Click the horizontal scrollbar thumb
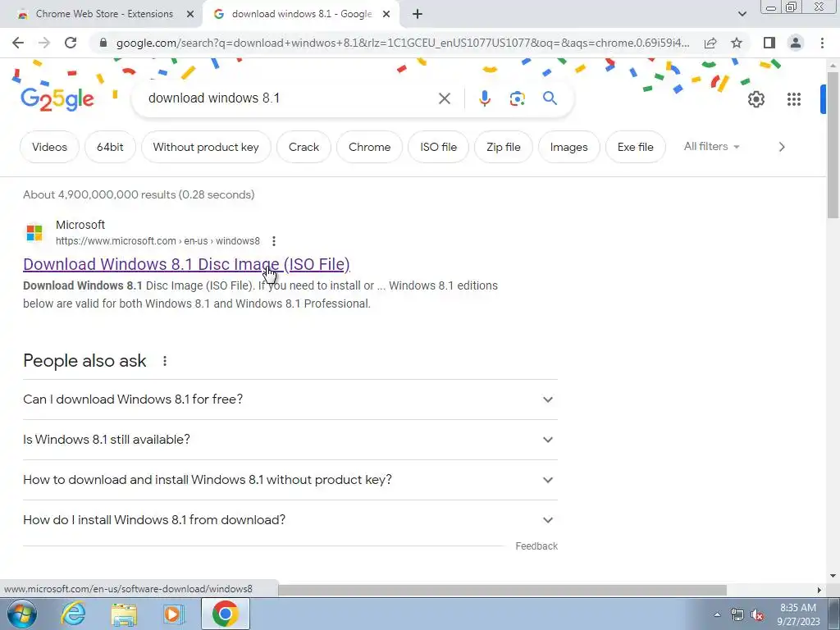Image resolution: width=840 pixels, height=630 pixels. pyautogui.click(x=502, y=590)
